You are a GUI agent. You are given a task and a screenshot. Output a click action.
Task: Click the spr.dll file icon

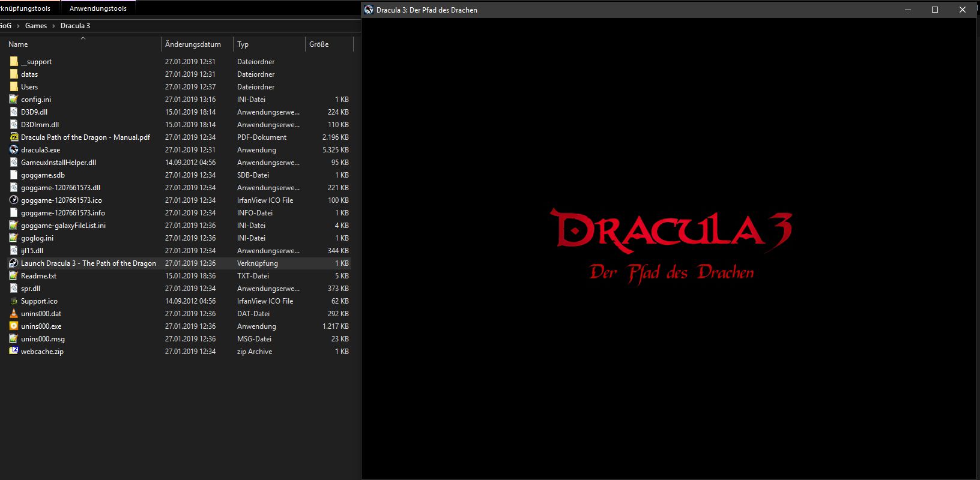pyautogui.click(x=14, y=289)
